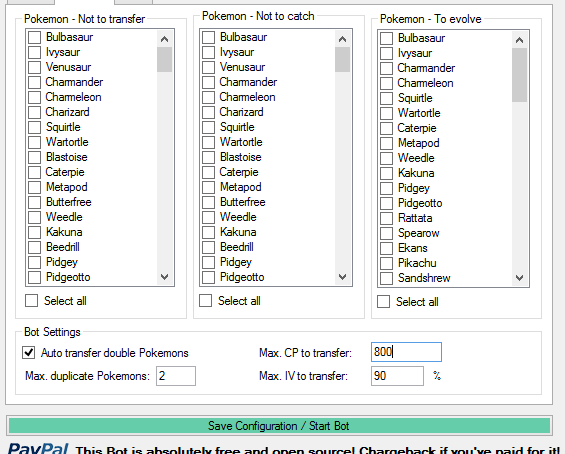This screenshot has width=565, height=454.
Task: Disable Auto transfer double Pokemons
Action: click(x=29, y=353)
